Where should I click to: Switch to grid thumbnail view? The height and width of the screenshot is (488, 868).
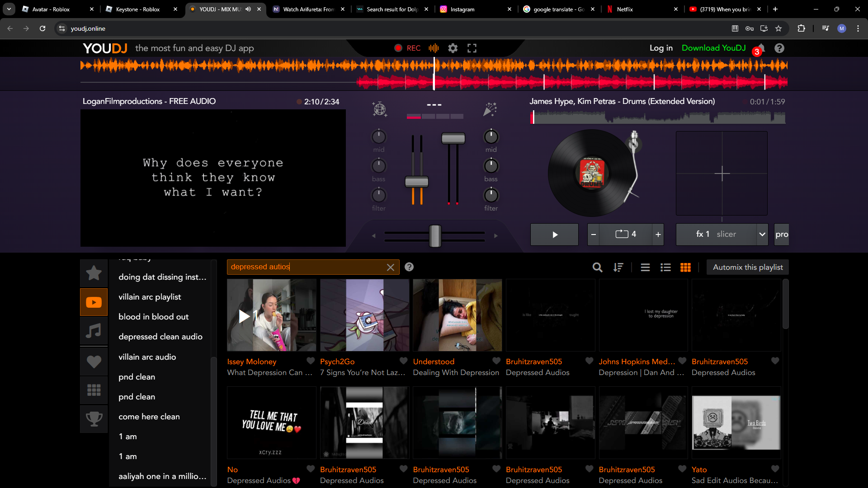(685, 267)
